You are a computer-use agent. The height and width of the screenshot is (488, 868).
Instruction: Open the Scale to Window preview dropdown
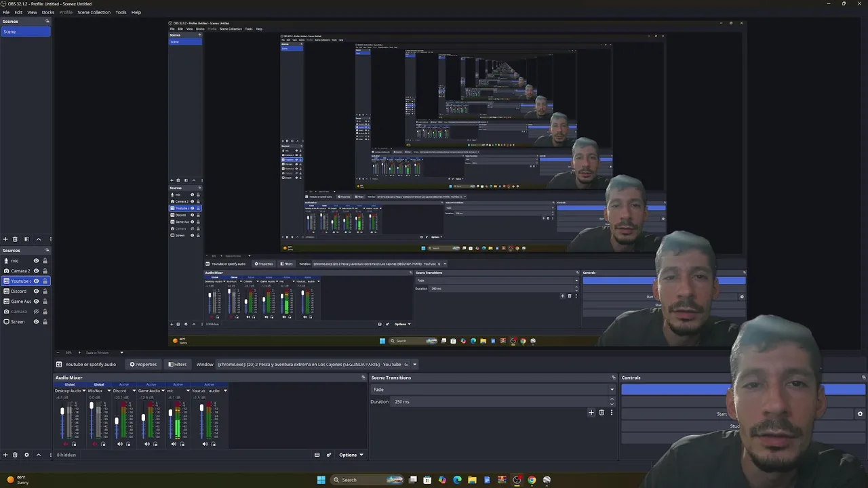coord(104,352)
